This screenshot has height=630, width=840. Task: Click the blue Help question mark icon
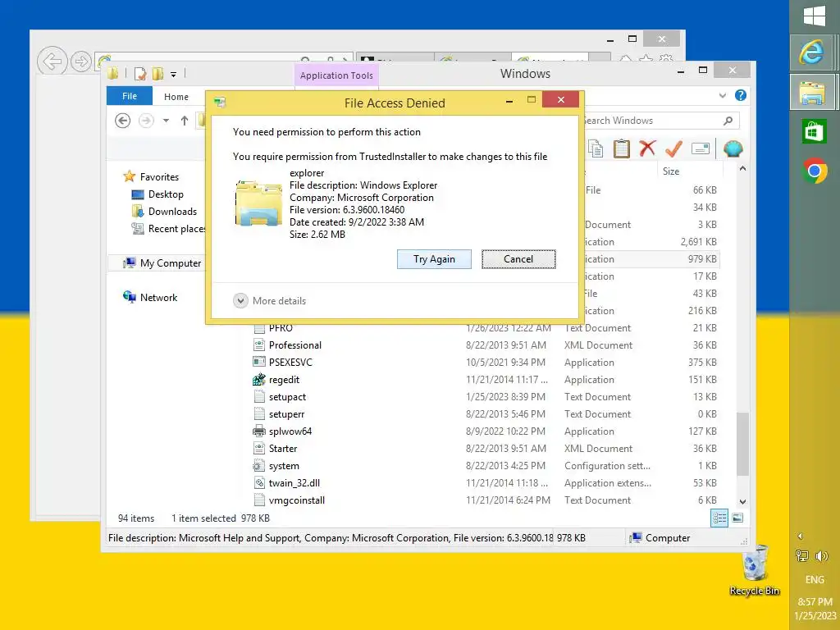(x=741, y=95)
